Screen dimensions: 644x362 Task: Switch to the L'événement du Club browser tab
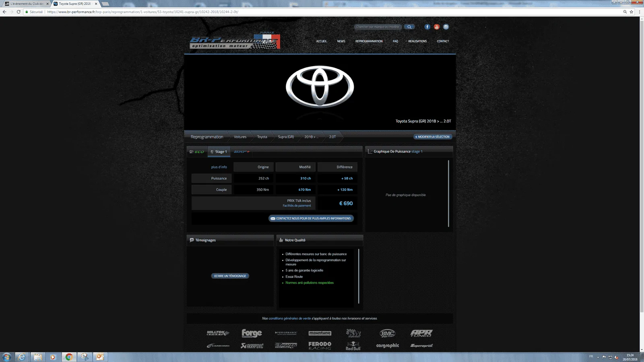pos(26,4)
